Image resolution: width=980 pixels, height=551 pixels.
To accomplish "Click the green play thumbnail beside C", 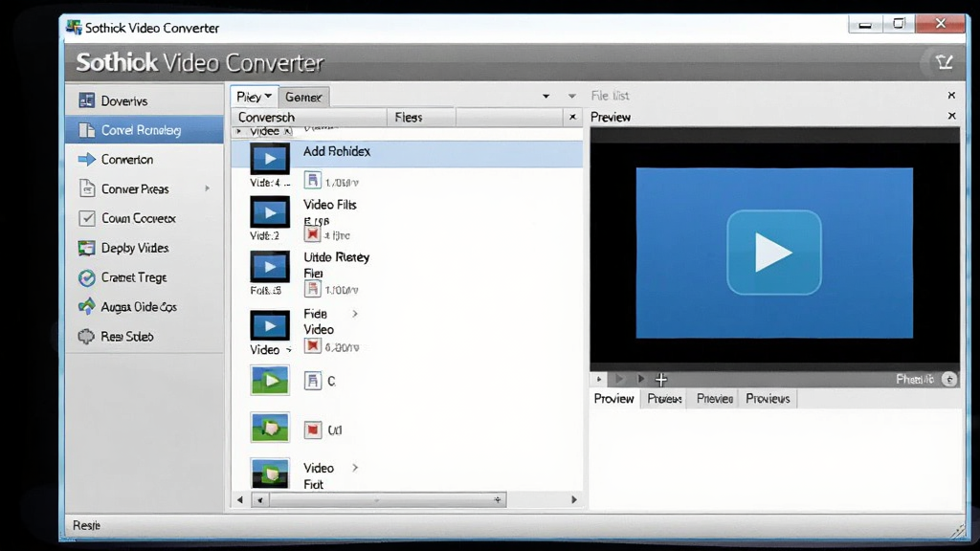I will (x=270, y=381).
